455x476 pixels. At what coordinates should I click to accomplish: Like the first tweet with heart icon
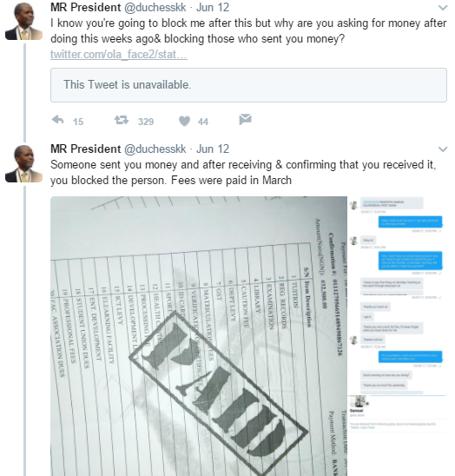184,121
